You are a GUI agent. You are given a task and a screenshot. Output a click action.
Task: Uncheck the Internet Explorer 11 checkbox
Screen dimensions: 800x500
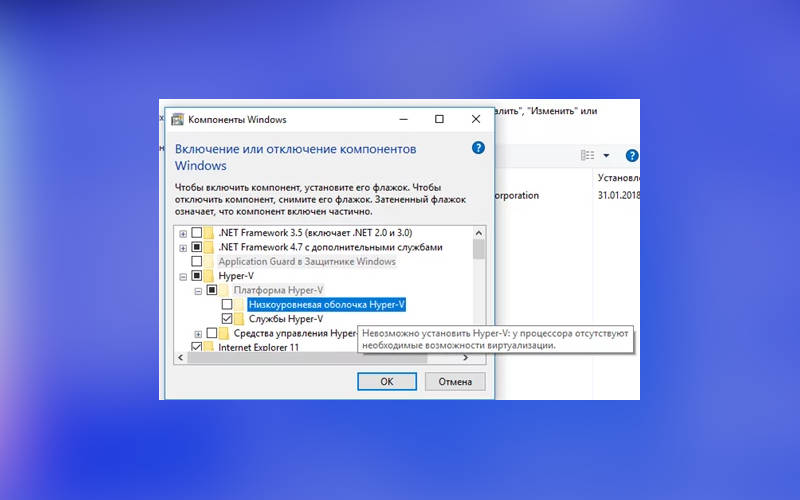click(x=196, y=347)
